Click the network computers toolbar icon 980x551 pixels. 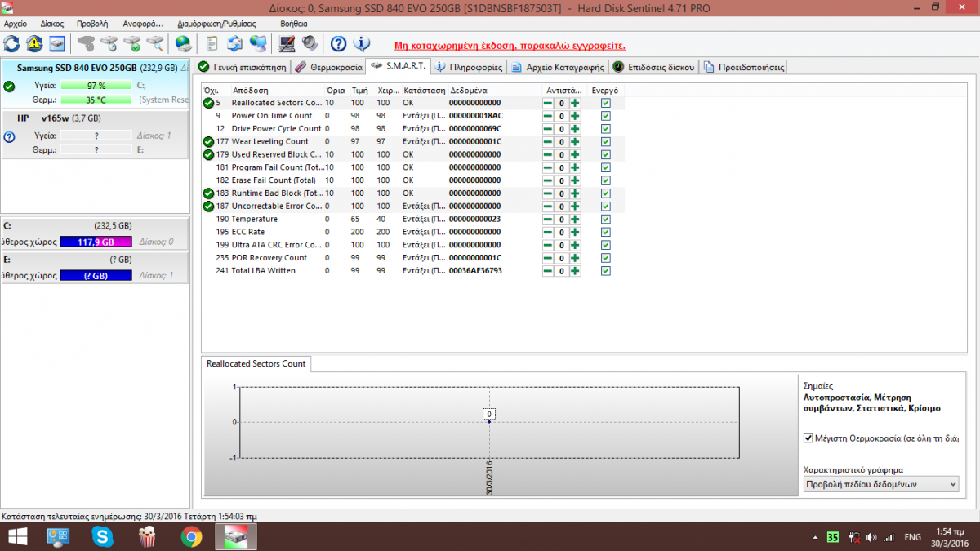pyautogui.click(x=258, y=44)
